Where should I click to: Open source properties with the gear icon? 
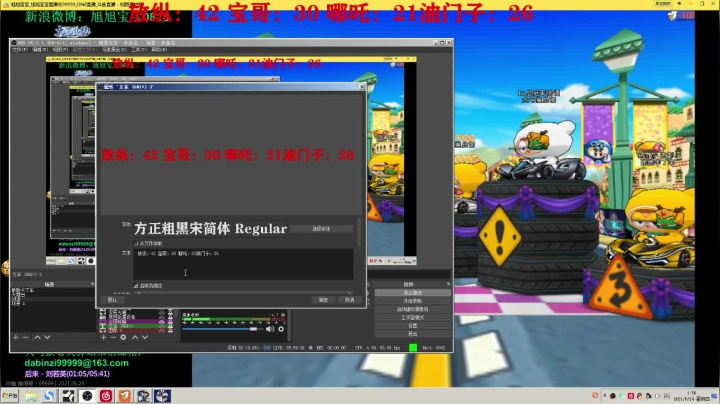[123, 337]
